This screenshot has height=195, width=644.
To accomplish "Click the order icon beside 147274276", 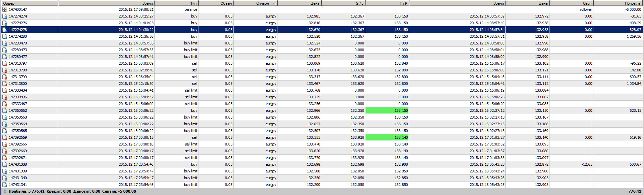I will [5, 23].
